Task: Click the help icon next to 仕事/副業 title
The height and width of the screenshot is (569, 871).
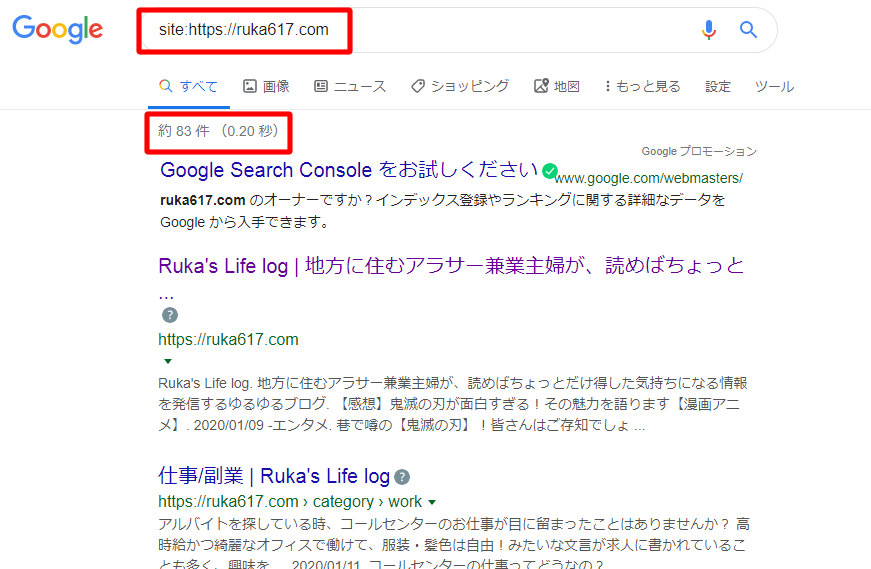Action: pos(402,477)
